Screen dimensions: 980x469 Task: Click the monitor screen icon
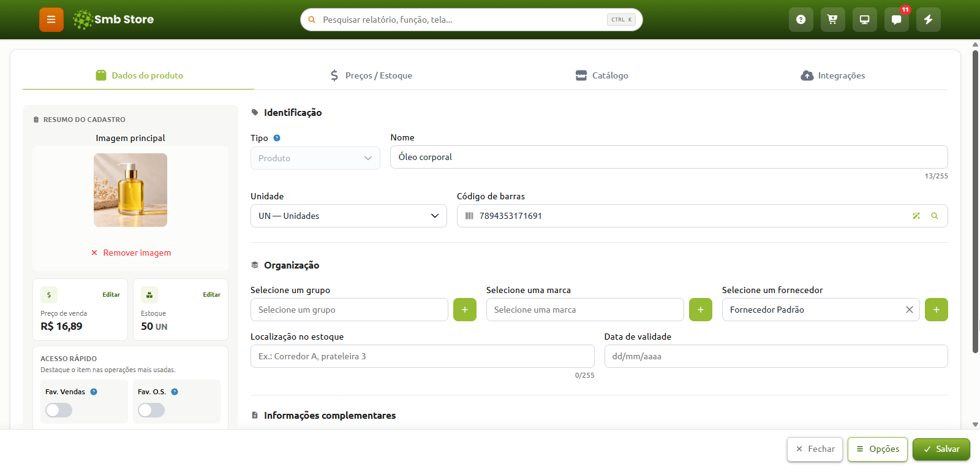[864, 20]
